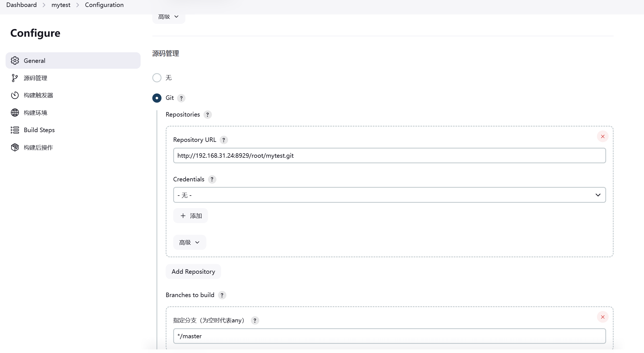Click into the Repository URL input field

(x=390, y=155)
